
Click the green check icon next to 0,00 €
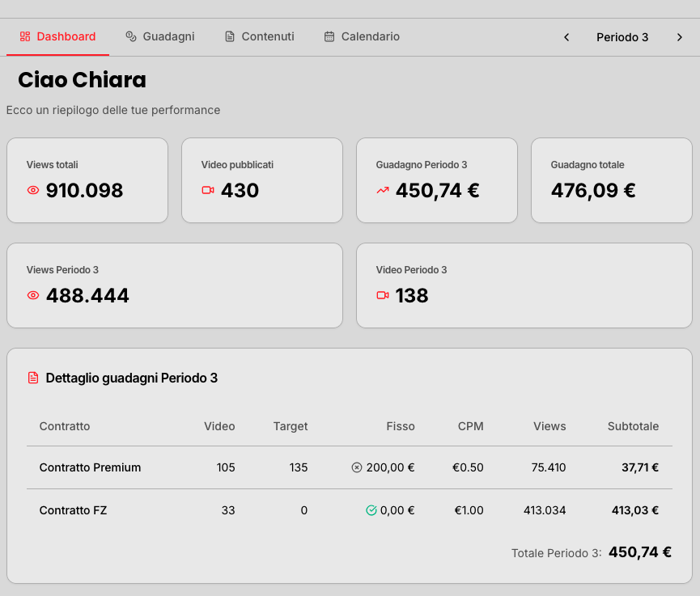(371, 510)
